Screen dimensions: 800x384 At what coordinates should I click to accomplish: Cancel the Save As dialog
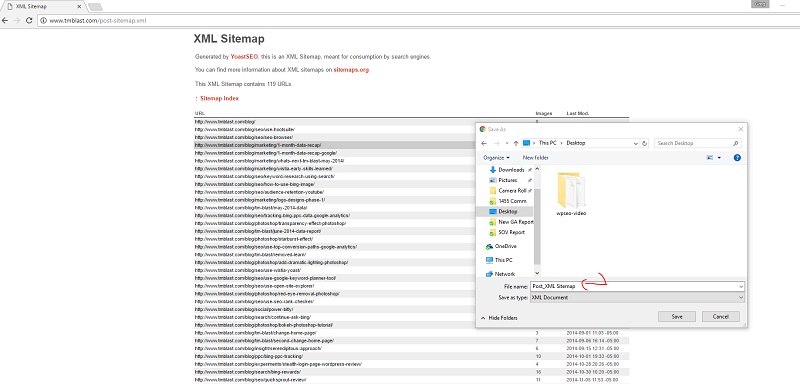coord(720,317)
